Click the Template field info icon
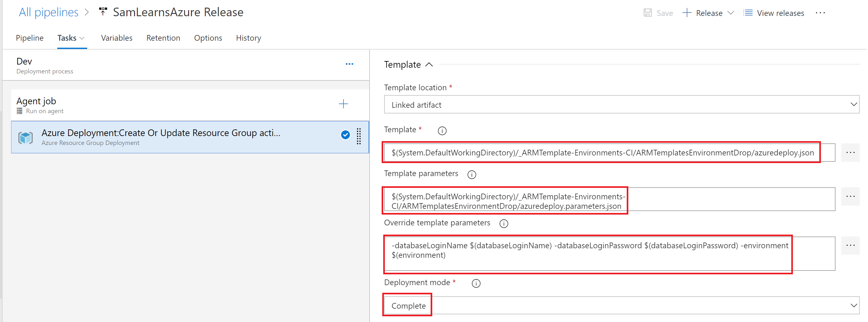Image resolution: width=868 pixels, height=322 pixels. point(442,131)
